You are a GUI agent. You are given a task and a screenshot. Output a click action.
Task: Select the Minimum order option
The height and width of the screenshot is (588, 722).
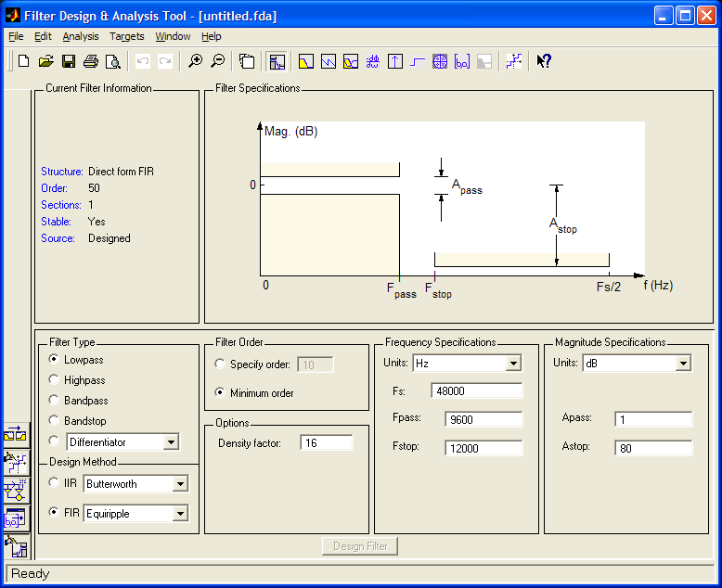(220, 392)
